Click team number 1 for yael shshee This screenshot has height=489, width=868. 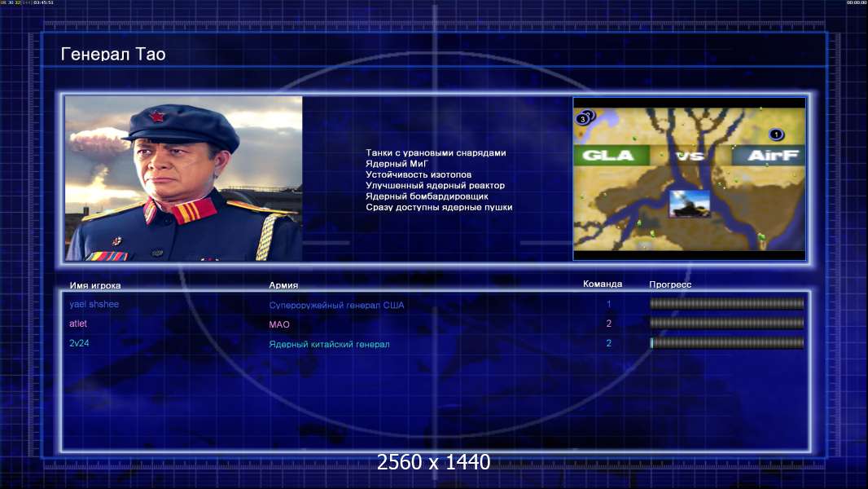coord(608,304)
